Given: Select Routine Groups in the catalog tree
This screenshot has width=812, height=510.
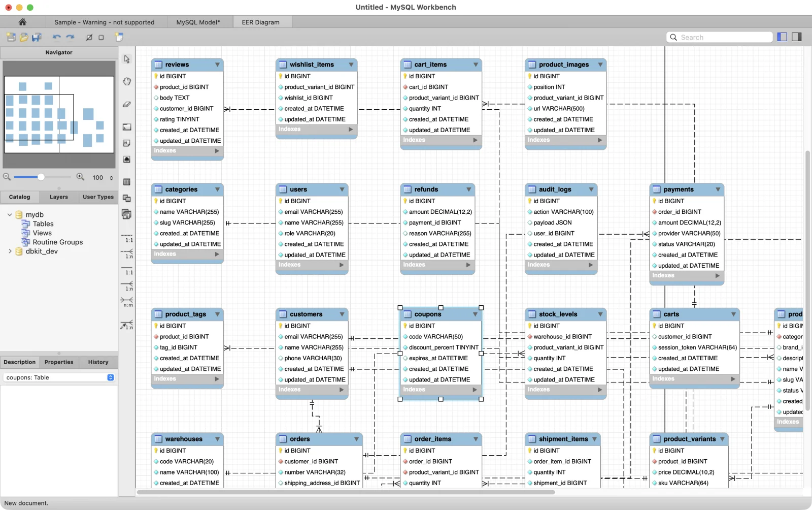Looking at the screenshot, I should tap(57, 242).
